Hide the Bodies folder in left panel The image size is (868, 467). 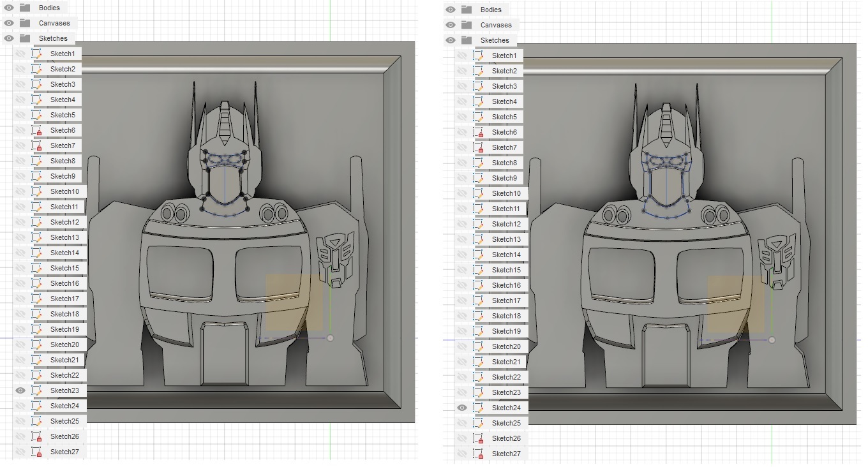pos(8,8)
